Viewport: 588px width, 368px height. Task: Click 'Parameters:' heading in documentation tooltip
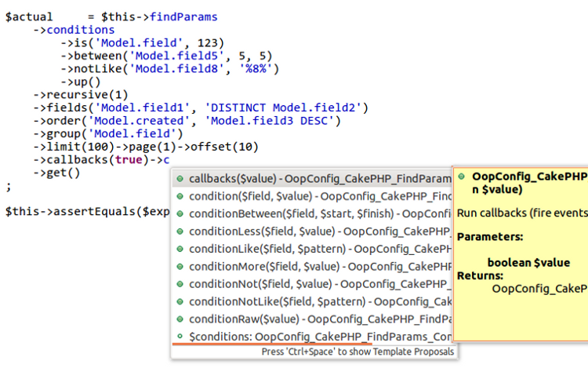click(490, 237)
